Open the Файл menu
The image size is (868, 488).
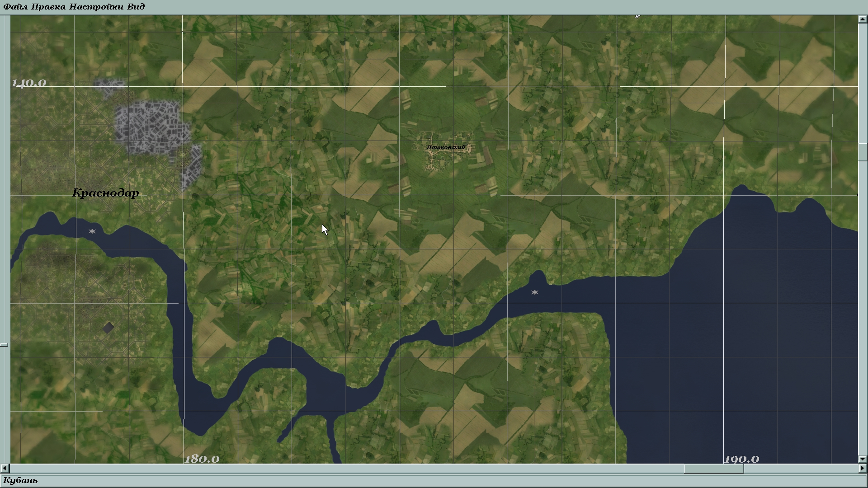(15, 6)
